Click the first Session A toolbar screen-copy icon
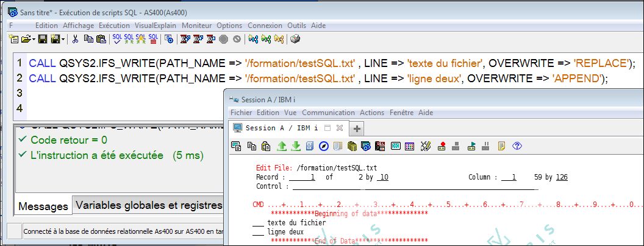This screenshot has height=246, width=644. (x=236, y=146)
